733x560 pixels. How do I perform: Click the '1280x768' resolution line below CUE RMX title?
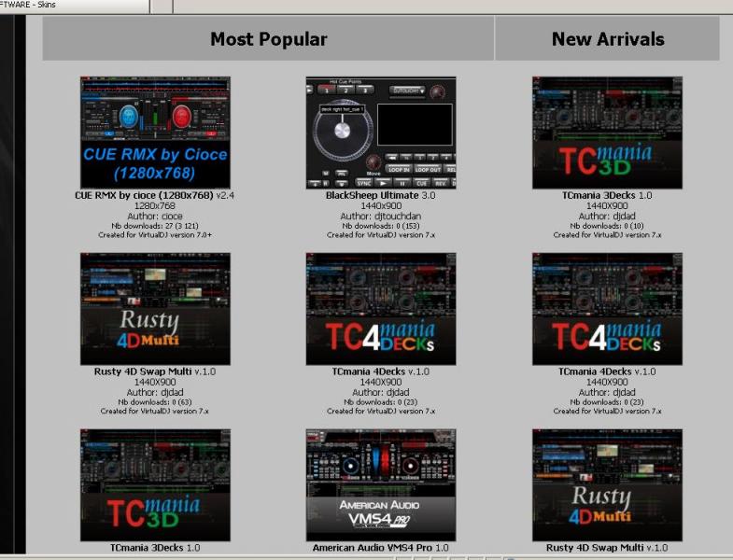click(155, 205)
